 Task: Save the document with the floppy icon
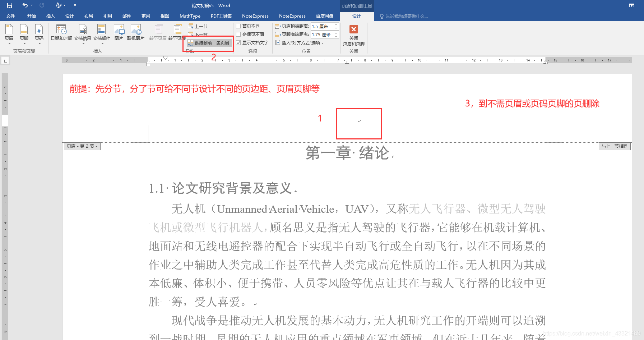[x=10, y=5]
